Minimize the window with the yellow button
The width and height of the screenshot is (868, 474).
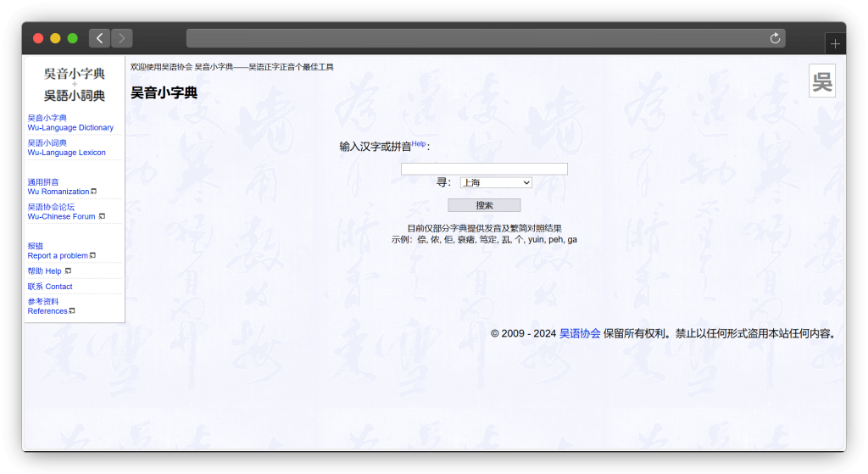(55, 38)
